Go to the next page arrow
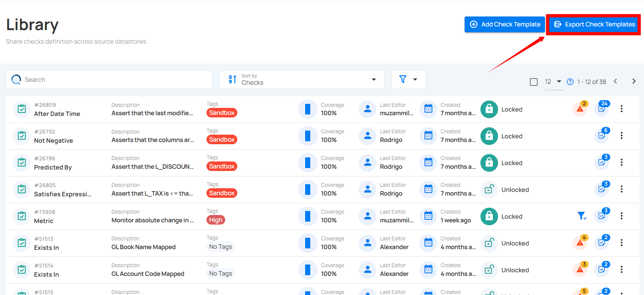Viewport: 644px width, 295px height. pyautogui.click(x=634, y=81)
